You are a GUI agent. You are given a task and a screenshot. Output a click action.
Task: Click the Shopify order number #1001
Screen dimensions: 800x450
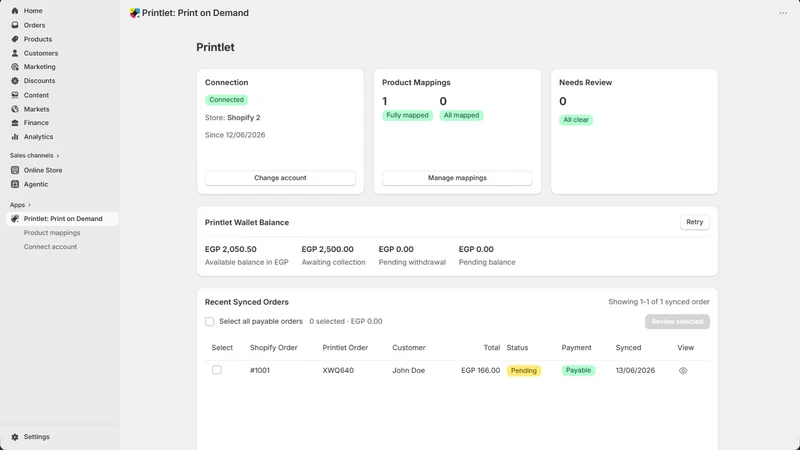[x=260, y=370]
